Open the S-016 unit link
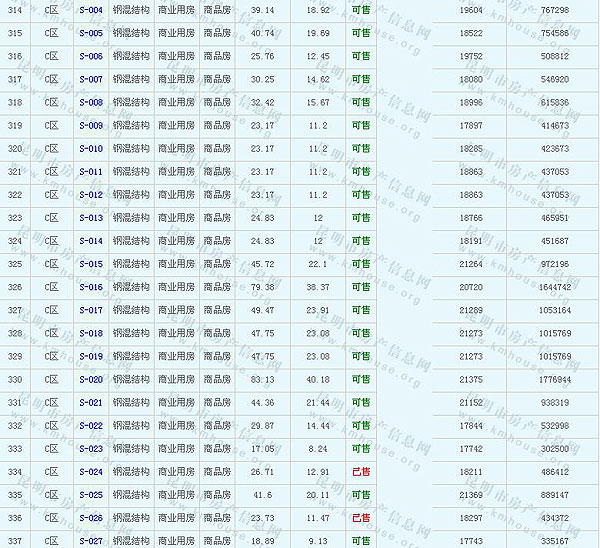Screen dimensions: 600x548 click(90, 287)
